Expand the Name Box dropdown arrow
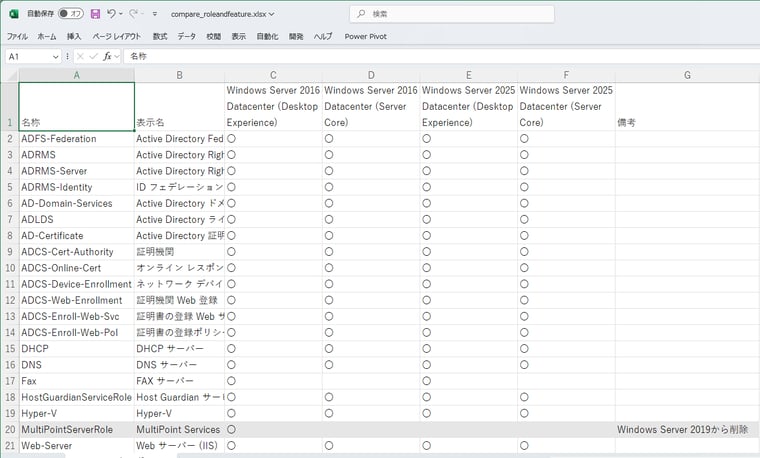 [x=56, y=57]
